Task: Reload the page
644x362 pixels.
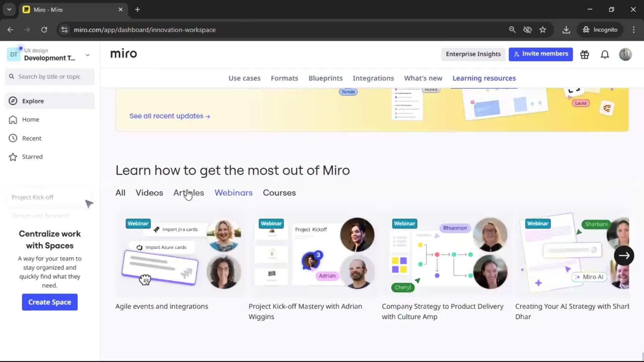Action: (44, 30)
